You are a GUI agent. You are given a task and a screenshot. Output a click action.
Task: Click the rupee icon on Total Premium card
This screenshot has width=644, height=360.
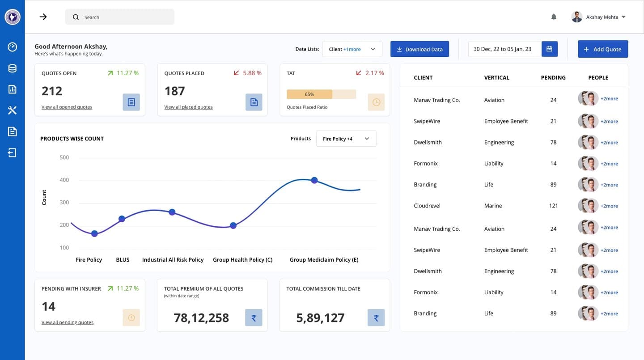coord(254,318)
